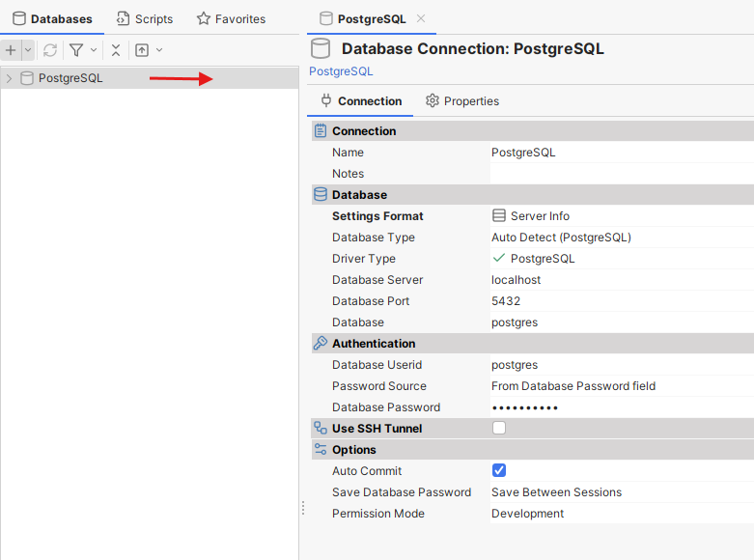Click the export upload arrow icon
This screenshot has height=560, width=754.
tap(142, 50)
